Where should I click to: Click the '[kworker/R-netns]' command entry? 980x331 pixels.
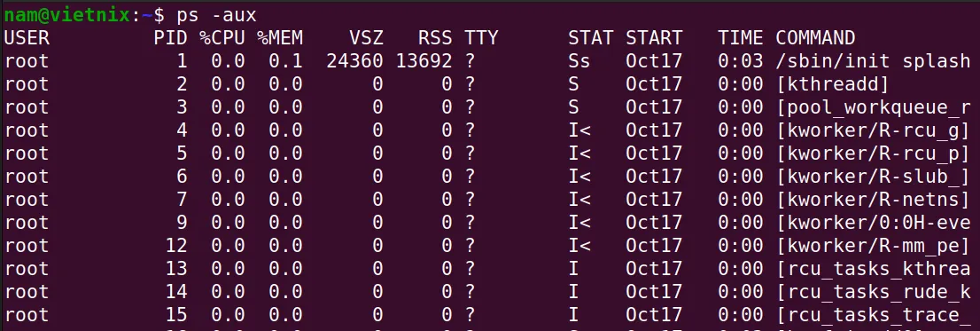(873, 201)
